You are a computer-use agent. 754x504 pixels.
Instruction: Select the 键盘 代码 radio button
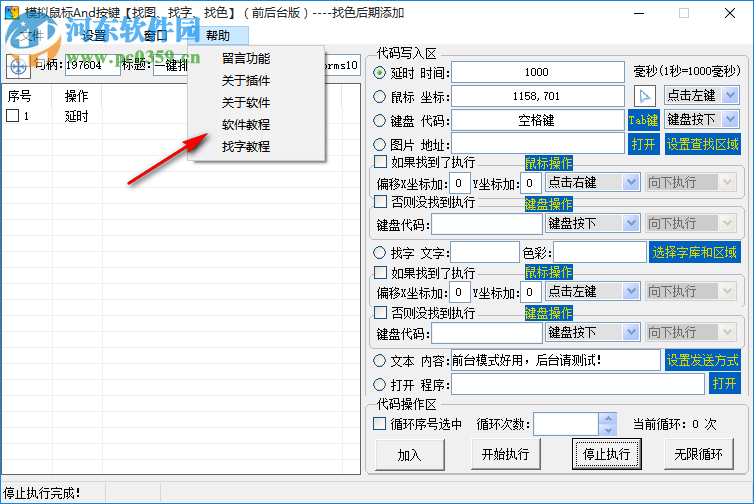tap(379, 120)
